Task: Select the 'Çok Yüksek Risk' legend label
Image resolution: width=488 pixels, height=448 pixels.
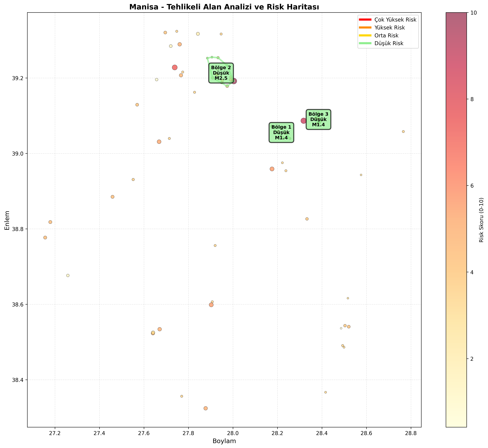Action: click(x=395, y=20)
